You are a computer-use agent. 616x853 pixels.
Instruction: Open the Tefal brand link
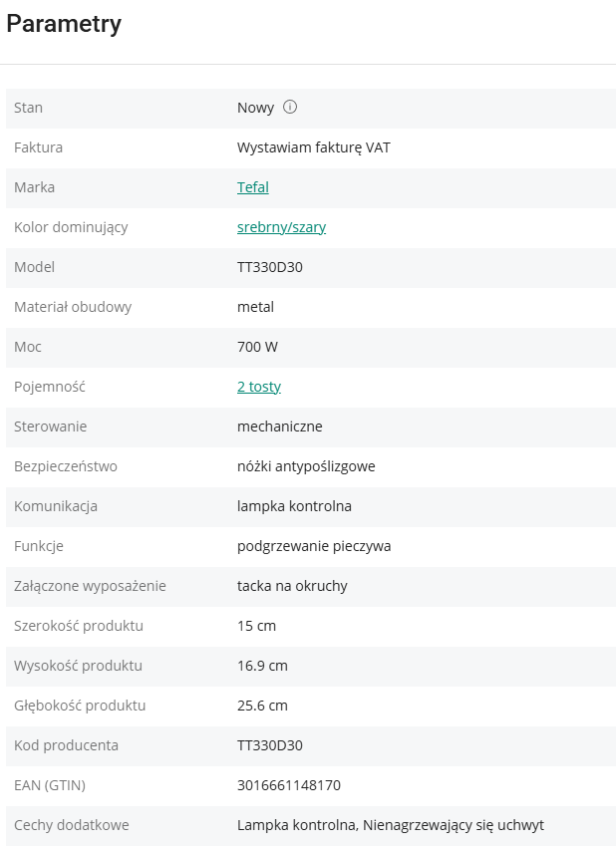pos(253,187)
